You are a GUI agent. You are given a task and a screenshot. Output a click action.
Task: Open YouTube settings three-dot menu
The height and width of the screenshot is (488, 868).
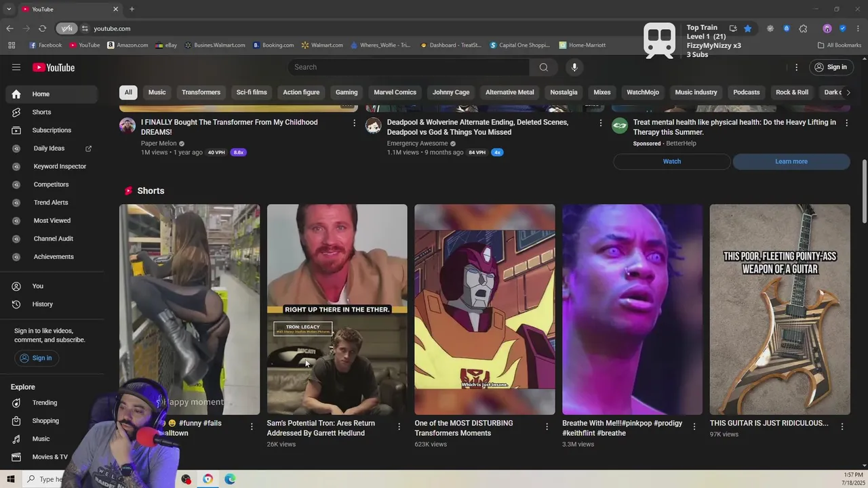pyautogui.click(x=797, y=67)
